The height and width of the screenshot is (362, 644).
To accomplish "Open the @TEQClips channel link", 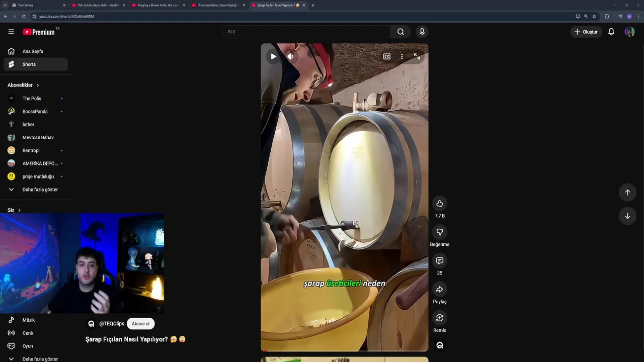I will [x=112, y=324].
